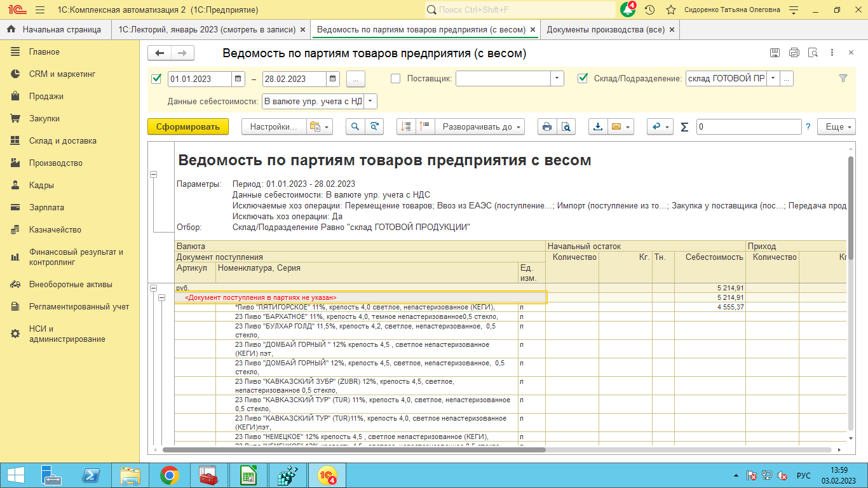Open the return-arrow dropdown
The image size is (868, 488).
pos(660,126)
